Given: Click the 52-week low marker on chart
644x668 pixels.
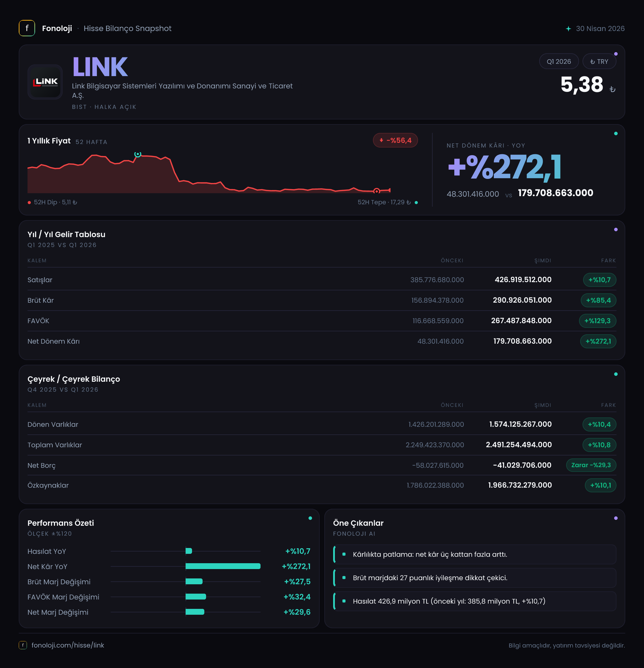Looking at the screenshot, I should (376, 191).
